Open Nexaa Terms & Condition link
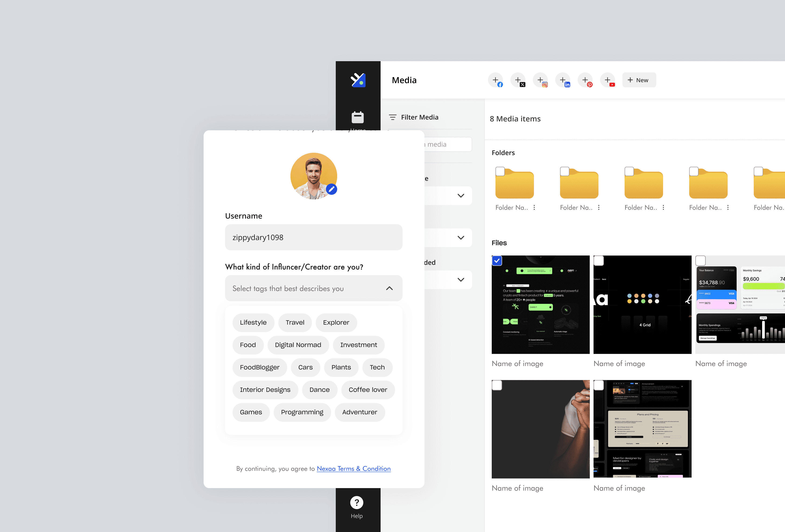785x532 pixels. tap(353, 468)
